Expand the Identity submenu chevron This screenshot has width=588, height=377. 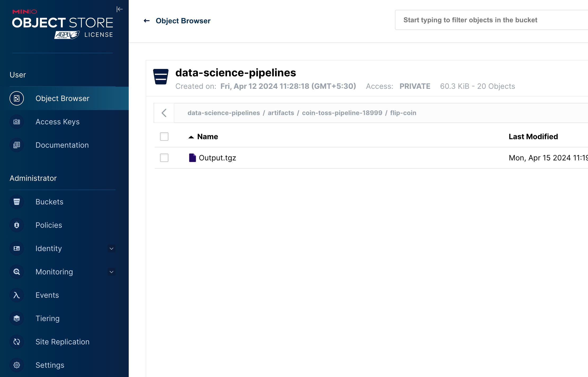[x=112, y=248]
